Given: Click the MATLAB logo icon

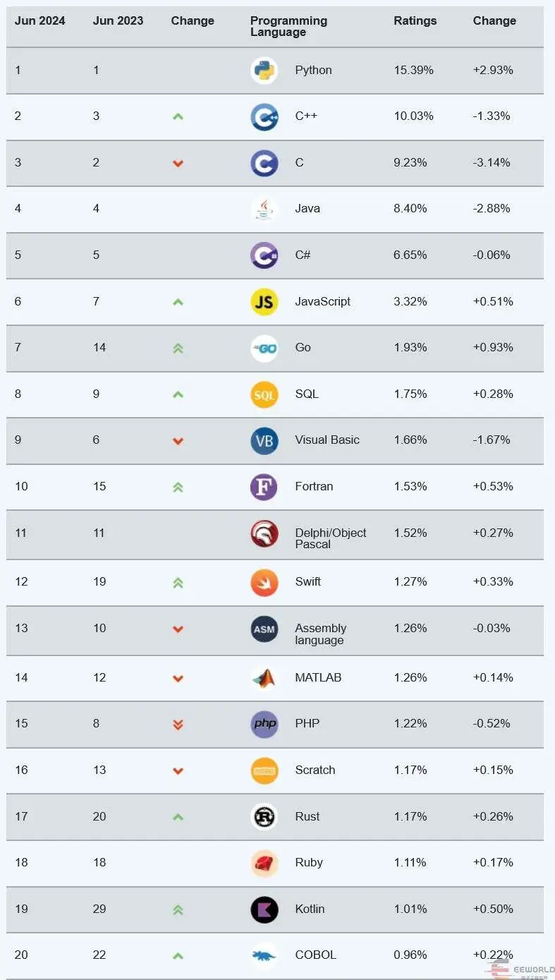Looking at the screenshot, I should coord(264,678).
